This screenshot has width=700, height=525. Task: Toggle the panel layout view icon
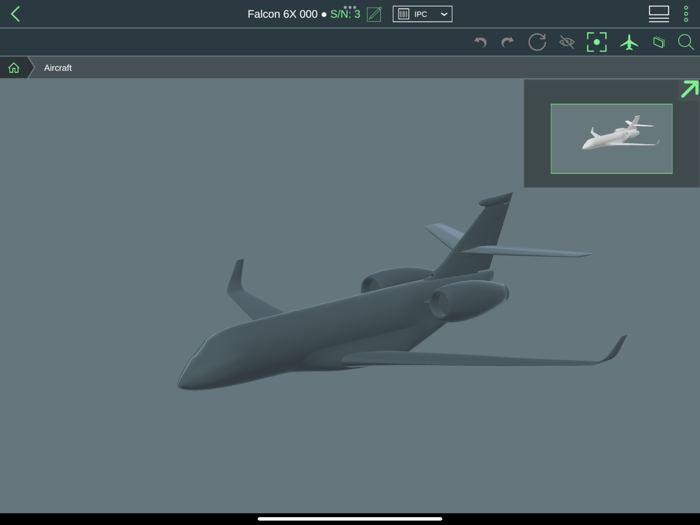[658, 14]
